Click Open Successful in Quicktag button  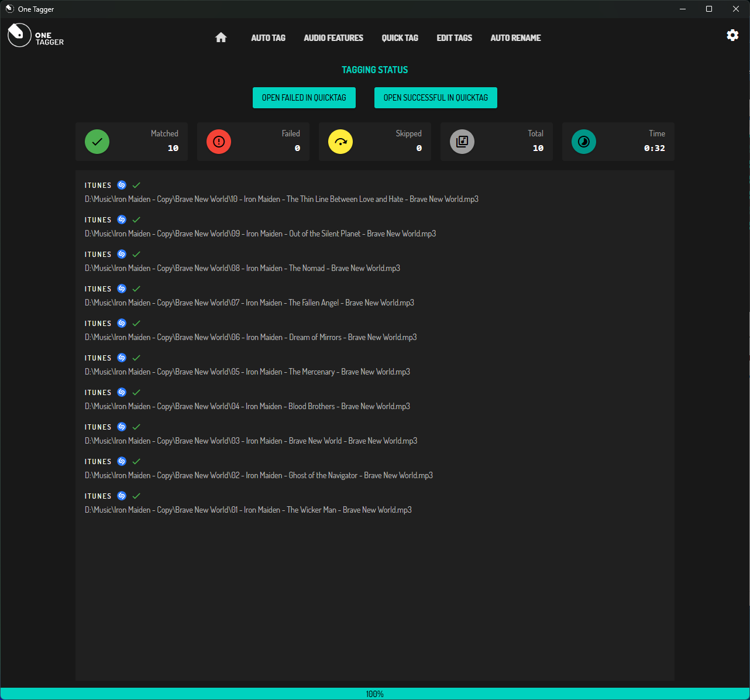436,98
